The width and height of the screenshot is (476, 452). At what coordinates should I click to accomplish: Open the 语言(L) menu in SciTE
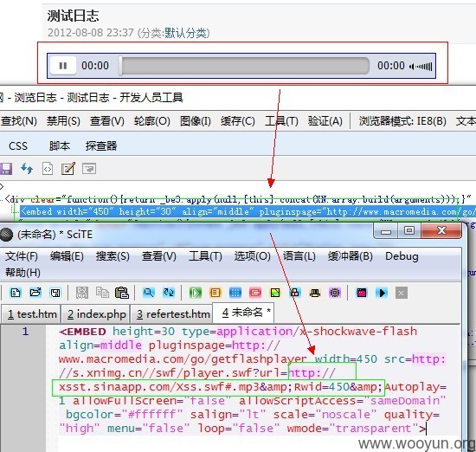[x=299, y=256]
